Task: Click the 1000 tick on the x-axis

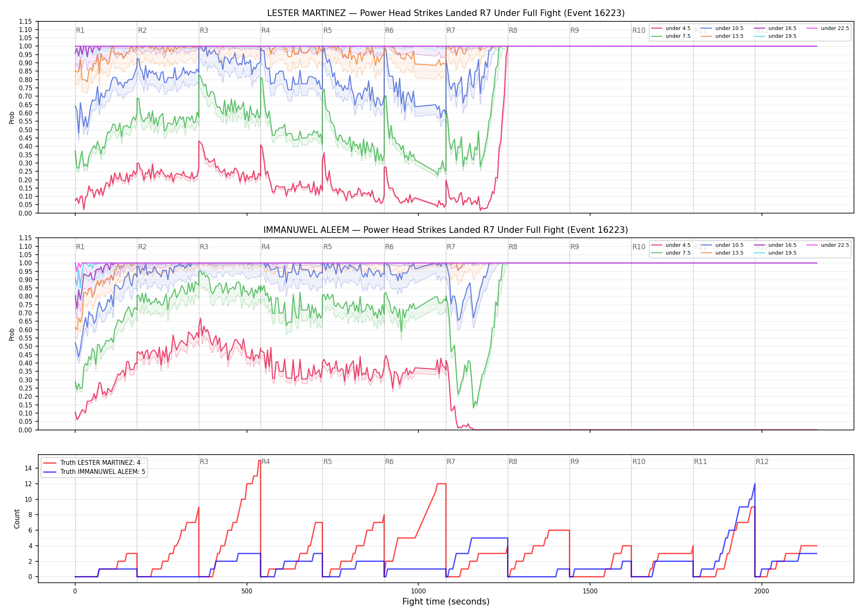Action: click(x=418, y=591)
